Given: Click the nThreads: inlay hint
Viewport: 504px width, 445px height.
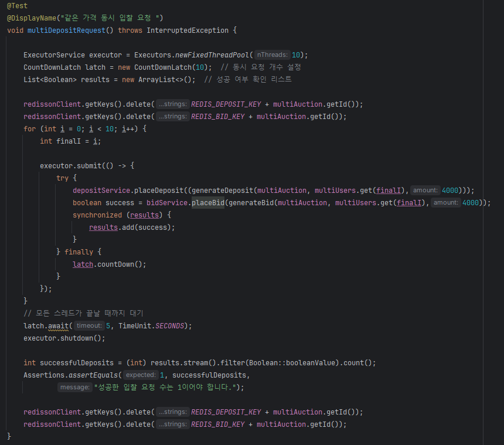Looking at the screenshot, I should (x=273, y=55).
